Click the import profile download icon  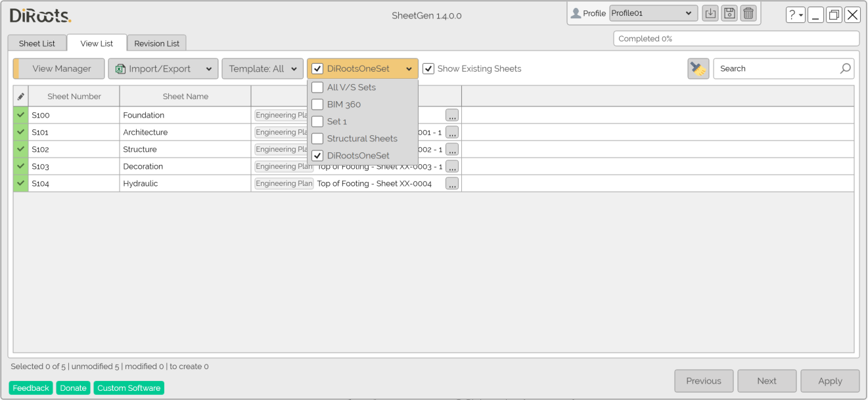(710, 13)
